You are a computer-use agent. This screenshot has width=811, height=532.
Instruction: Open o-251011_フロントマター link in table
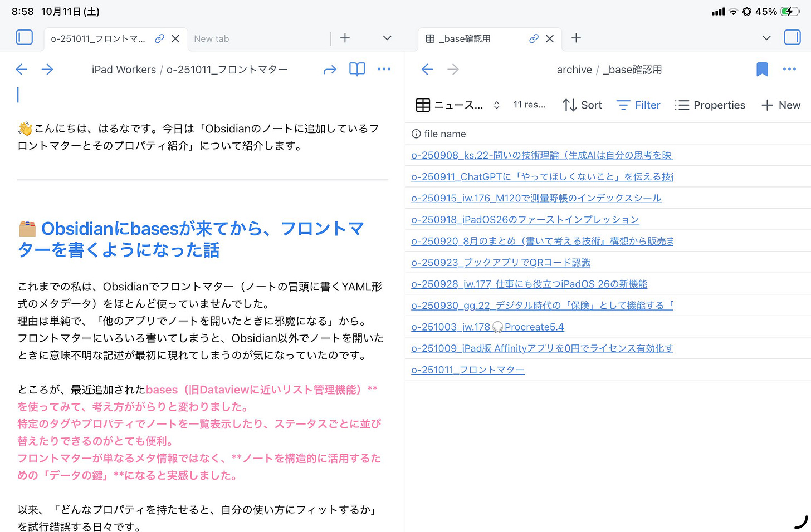(x=468, y=370)
